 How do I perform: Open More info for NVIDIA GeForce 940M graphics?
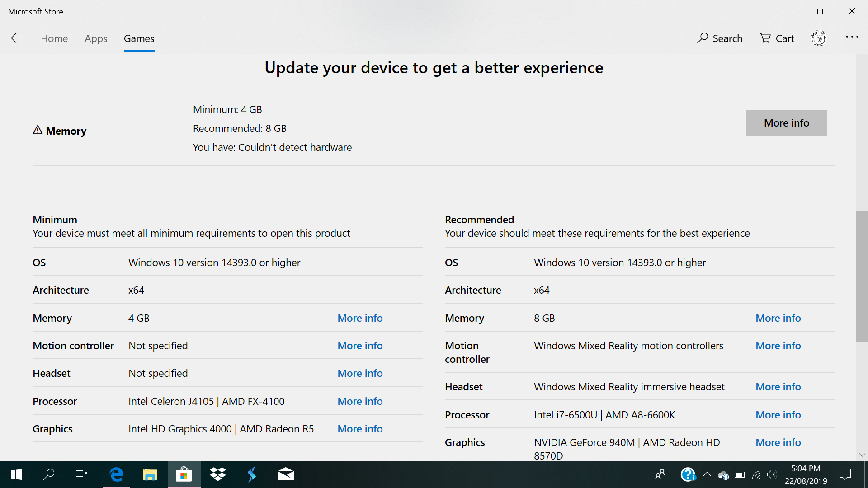(778, 442)
